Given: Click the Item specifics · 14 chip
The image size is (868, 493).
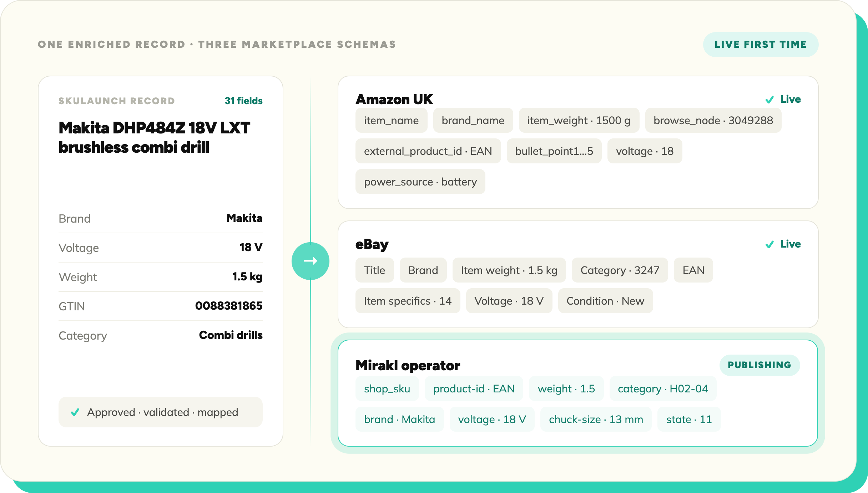Looking at the screenshot, I should click(408, 301).
